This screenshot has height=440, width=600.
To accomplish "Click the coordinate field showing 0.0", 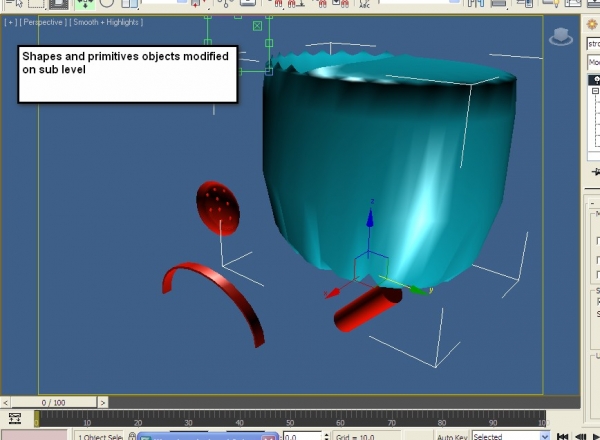I will tap(302, 436).
